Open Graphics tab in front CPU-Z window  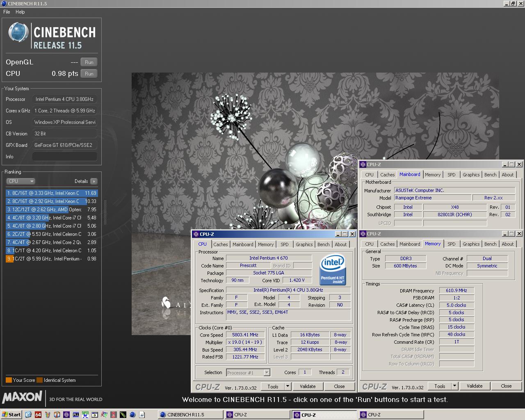pos(304,244)
